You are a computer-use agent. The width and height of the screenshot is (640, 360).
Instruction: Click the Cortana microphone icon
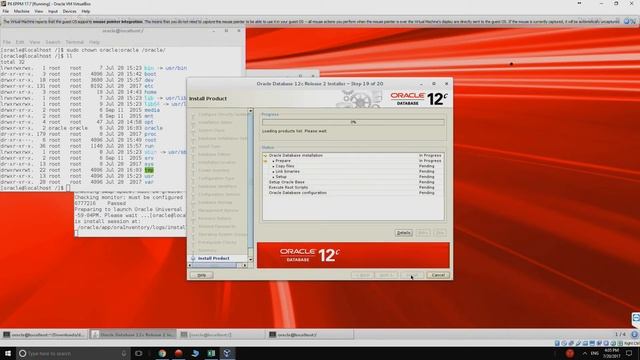point(124,353)
